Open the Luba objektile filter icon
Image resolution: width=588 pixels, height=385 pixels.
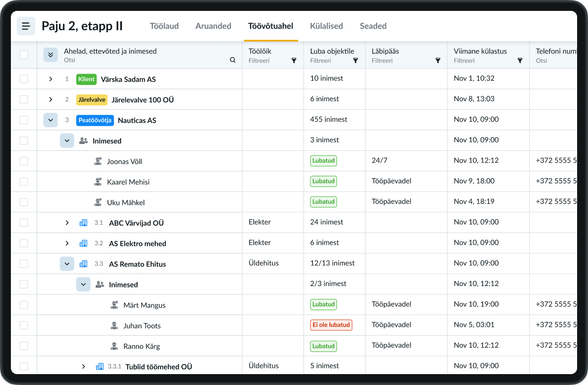[x=356, y=60]
